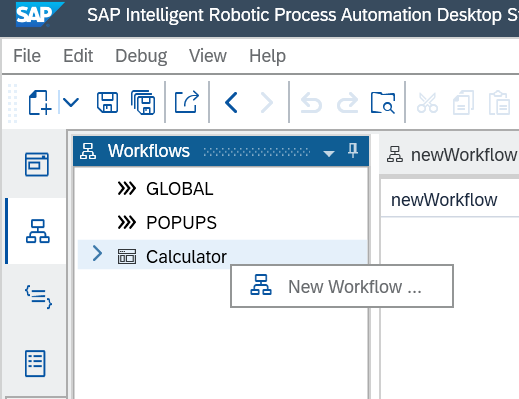Open the File menu
The image size is (519, 399).
[x=27, y=56]
